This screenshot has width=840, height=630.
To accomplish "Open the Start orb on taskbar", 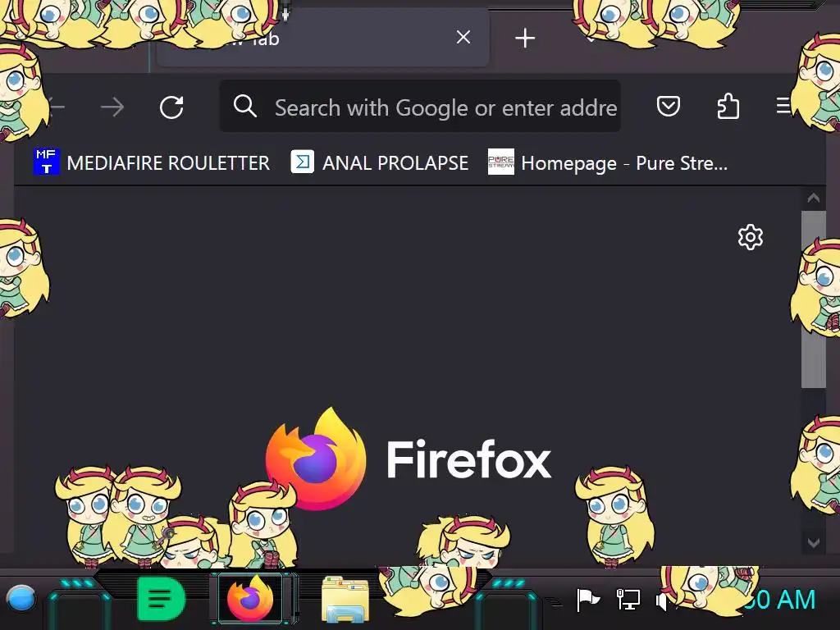I will (21, 598).
